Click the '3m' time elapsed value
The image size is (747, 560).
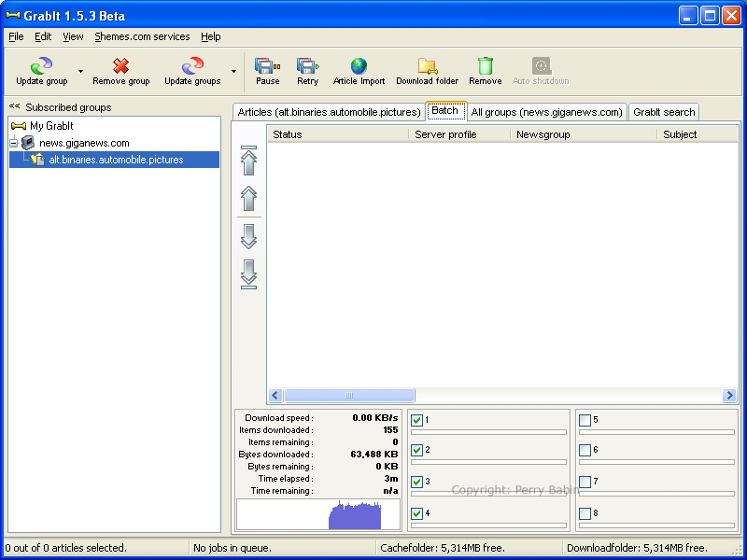pyautogui.click(x=391, y=479)
